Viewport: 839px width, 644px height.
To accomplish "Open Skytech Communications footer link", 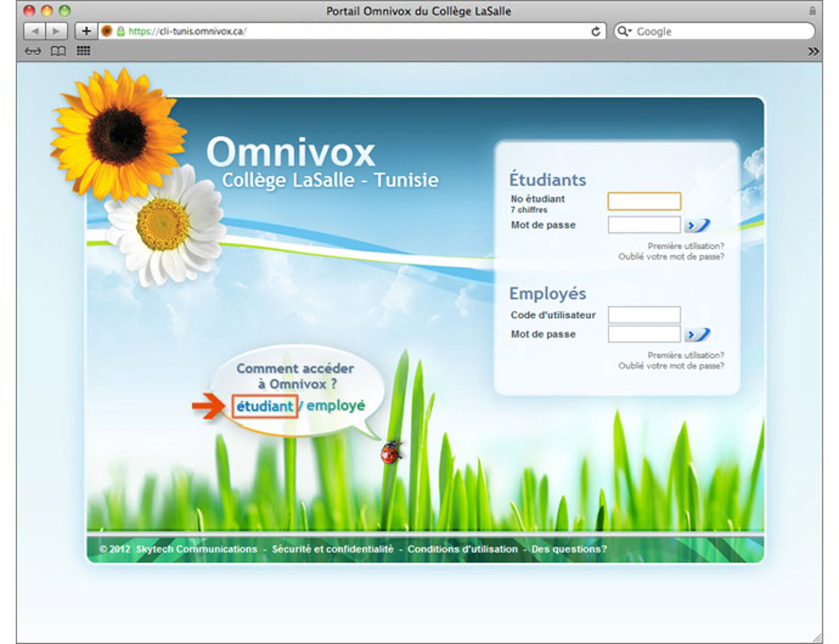I will click(197, 549).
